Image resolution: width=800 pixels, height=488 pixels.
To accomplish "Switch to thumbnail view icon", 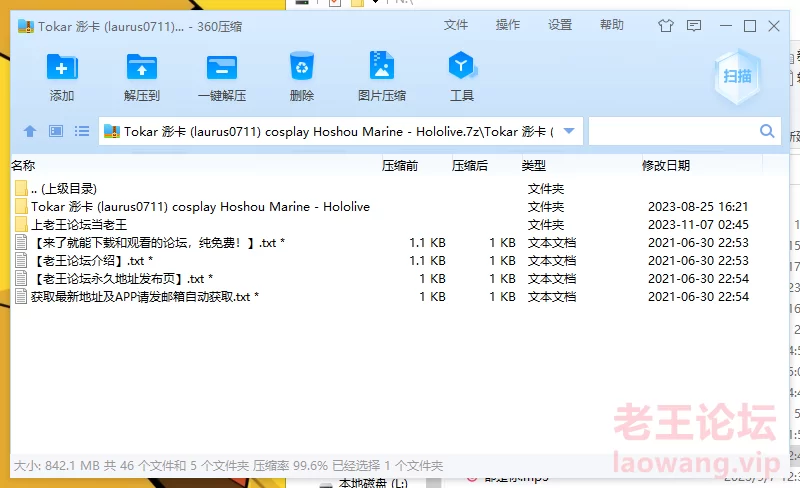I will click(56, 131).
